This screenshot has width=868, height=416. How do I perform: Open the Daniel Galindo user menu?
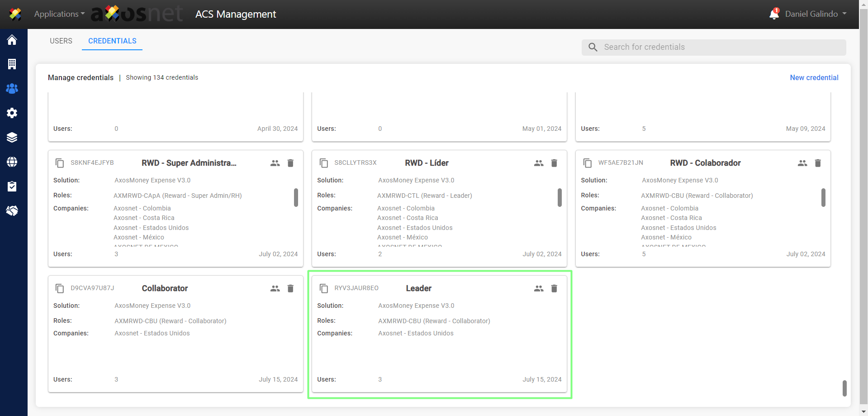coord(816,14)
